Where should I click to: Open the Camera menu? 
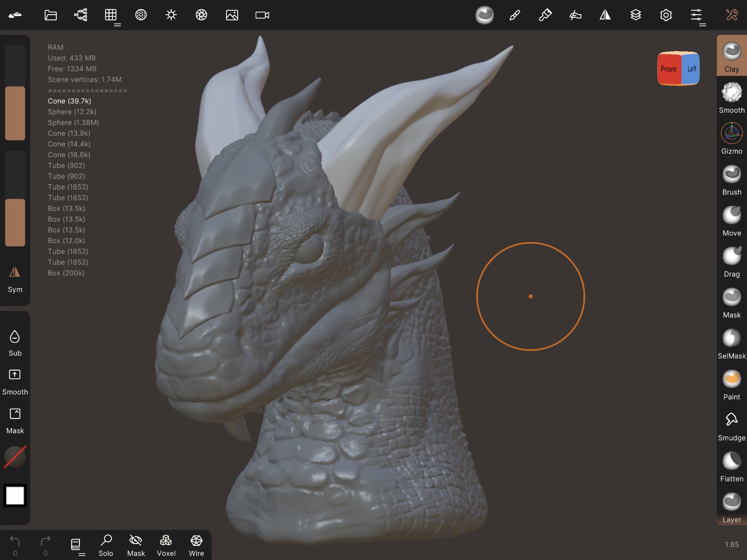(262, 15)
